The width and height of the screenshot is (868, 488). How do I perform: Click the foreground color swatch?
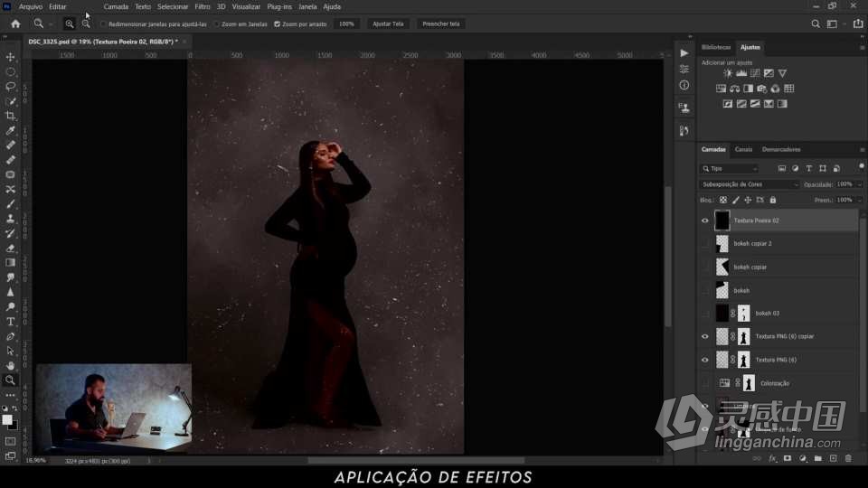click(7, 420)
